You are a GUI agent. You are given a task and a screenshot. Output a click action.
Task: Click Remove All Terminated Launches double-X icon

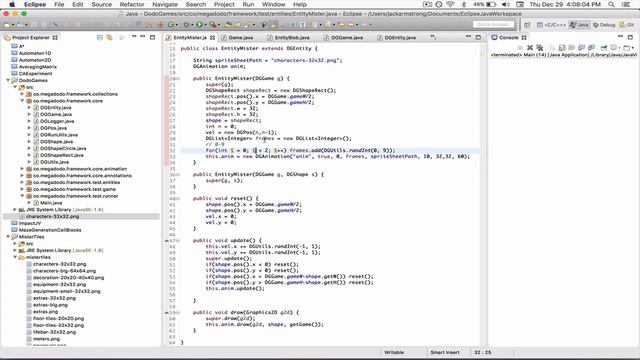[540, 48]
